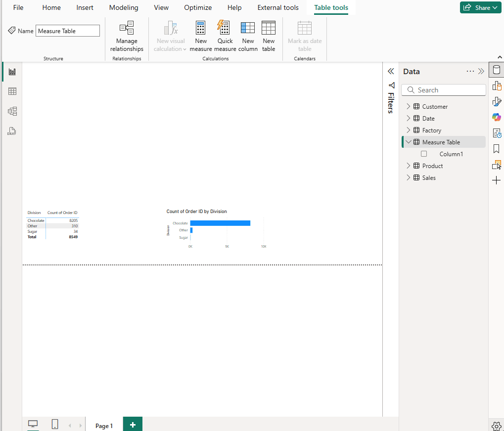Select the Table tools tab
The width and height of the screenshot is (504, 431).
point(331,8)
